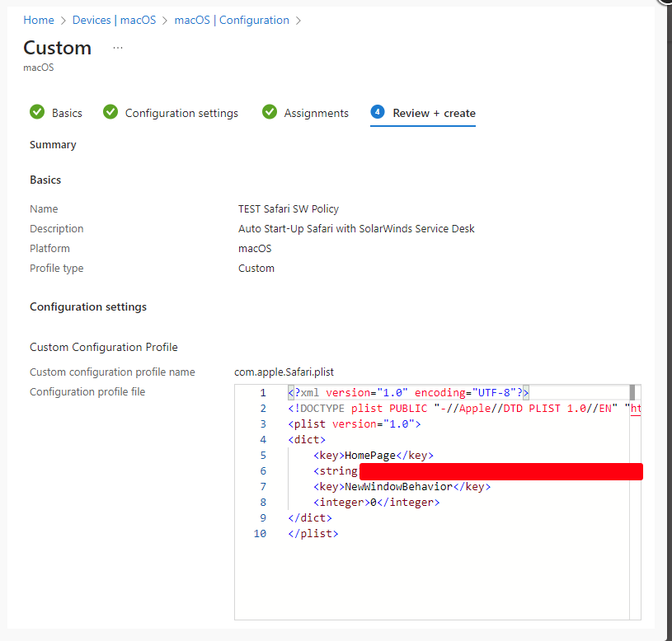
Task: Click the breadcrumb chevron after Devices | macOS
Action: point(165,21)
